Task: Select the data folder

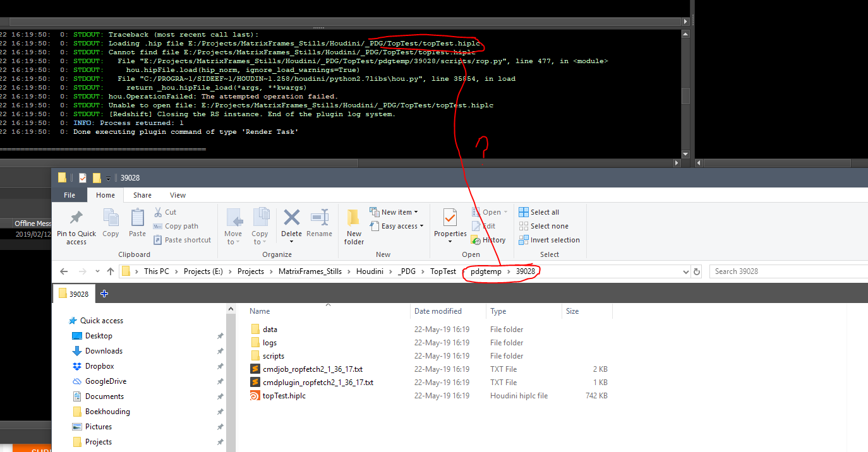Action: tap(270, 330)
